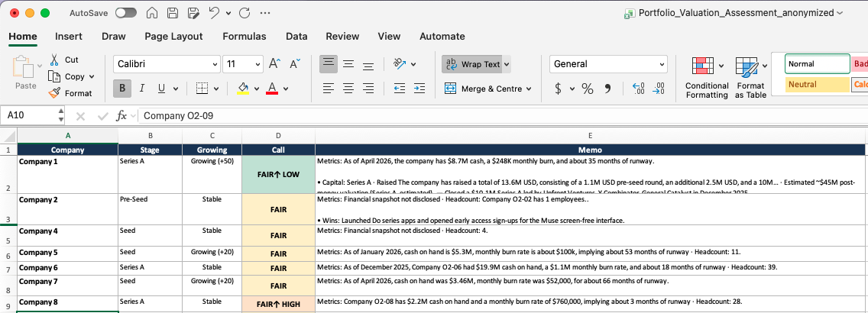Click the Format as Table button
Viewport: 868px width, 313px height.
[x=750, y=78]
